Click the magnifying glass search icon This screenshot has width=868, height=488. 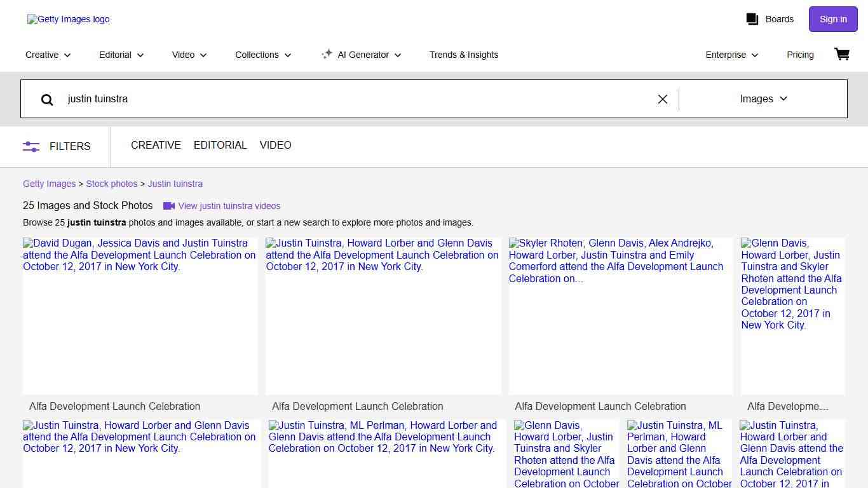click(x=47, y=99)
